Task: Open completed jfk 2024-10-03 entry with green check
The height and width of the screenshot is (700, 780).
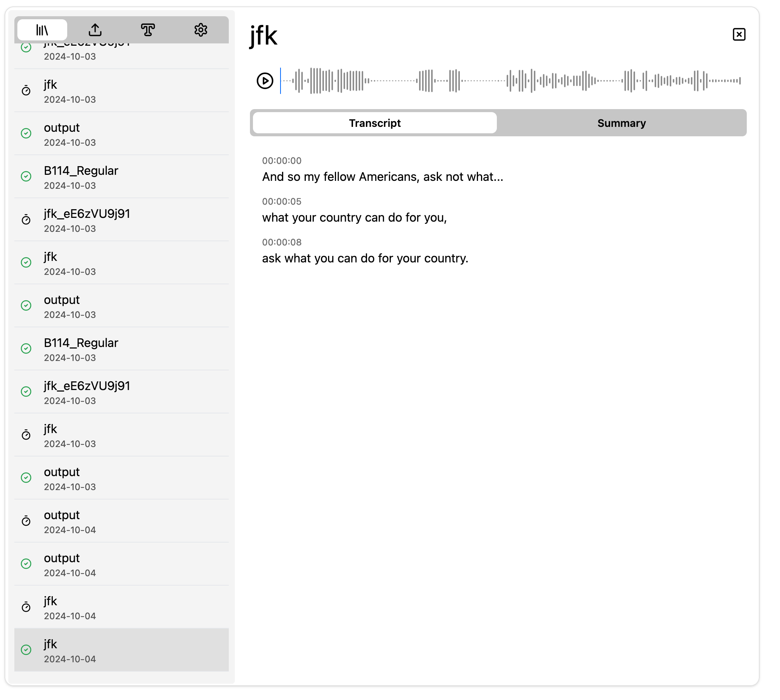Action: (x=122, y=263)
